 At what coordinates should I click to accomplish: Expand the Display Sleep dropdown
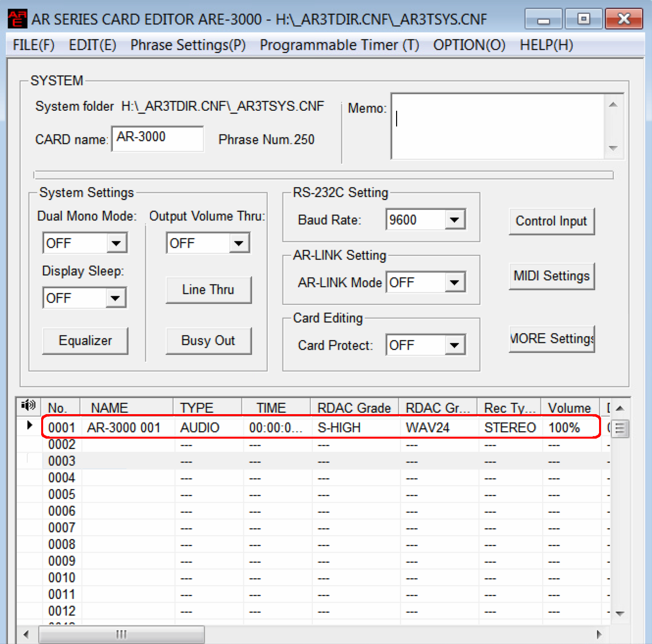pyautogui.click(x=116, y=298)
